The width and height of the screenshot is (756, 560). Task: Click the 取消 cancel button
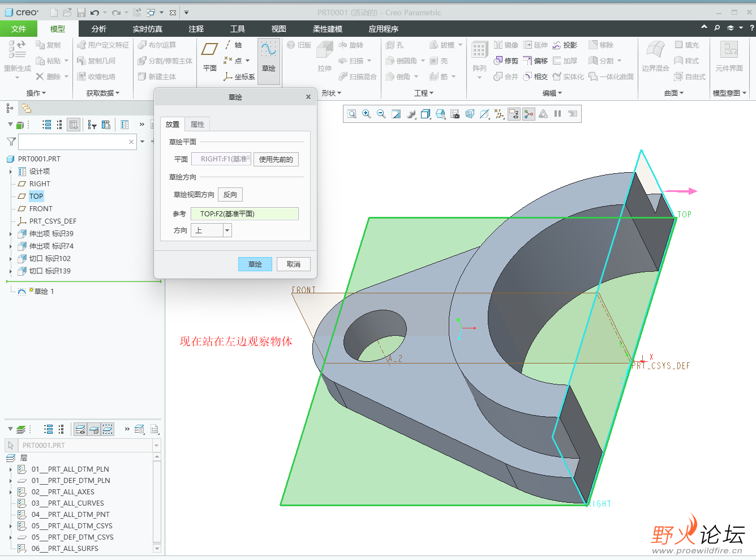tap(294, 264)
